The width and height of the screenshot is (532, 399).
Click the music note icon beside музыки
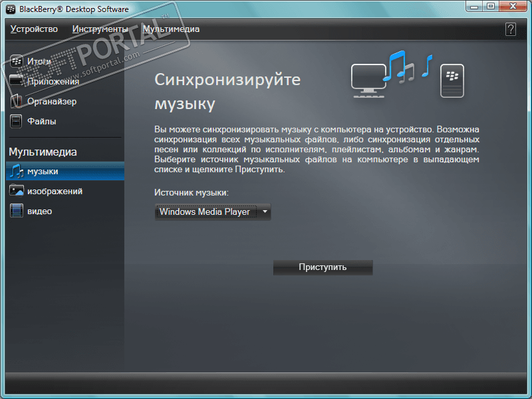[x=16, y=172]
